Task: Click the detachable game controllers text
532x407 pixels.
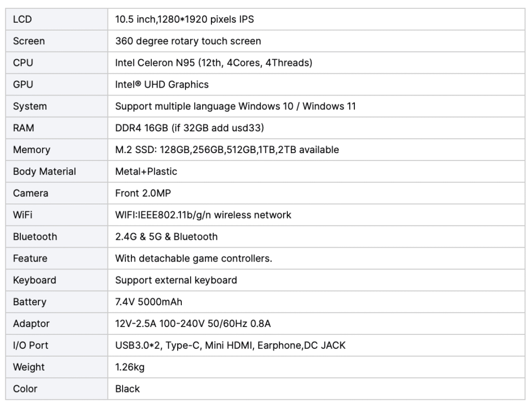Action: point(193,259)
